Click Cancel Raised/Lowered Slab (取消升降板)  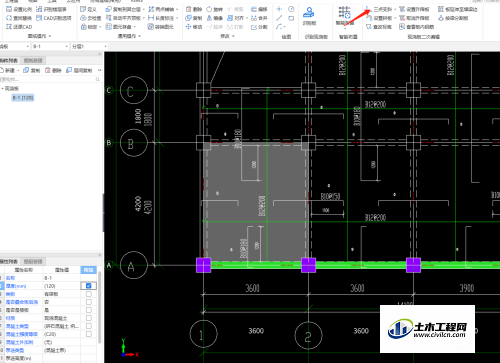pos(414,18)
